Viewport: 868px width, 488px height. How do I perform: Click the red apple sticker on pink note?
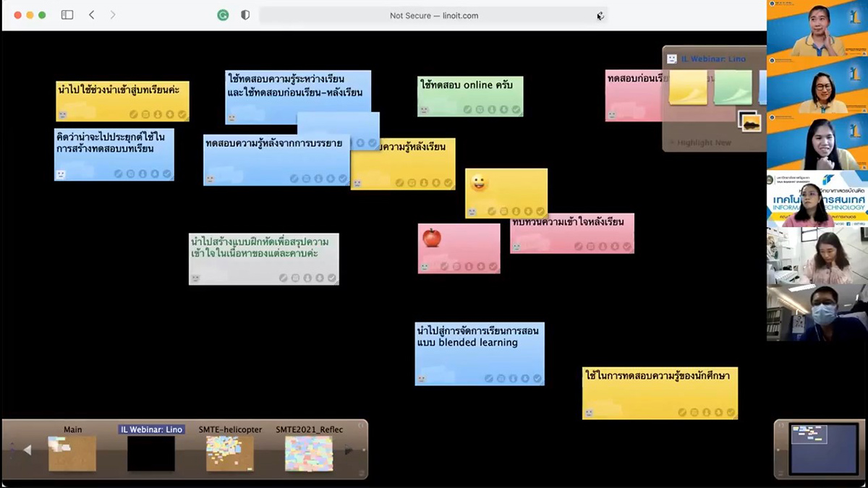tap(432, 237)
